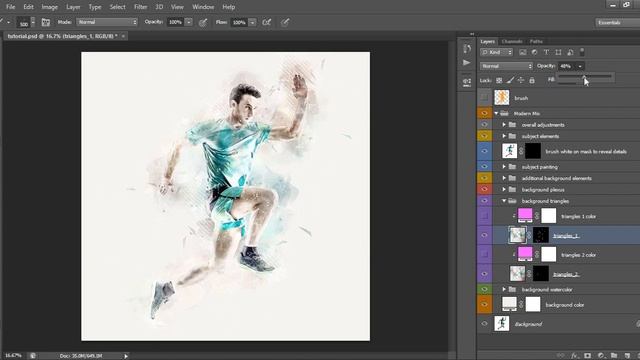
Task: Switch to the Paths tab
Action: click(x=536, y=41)
